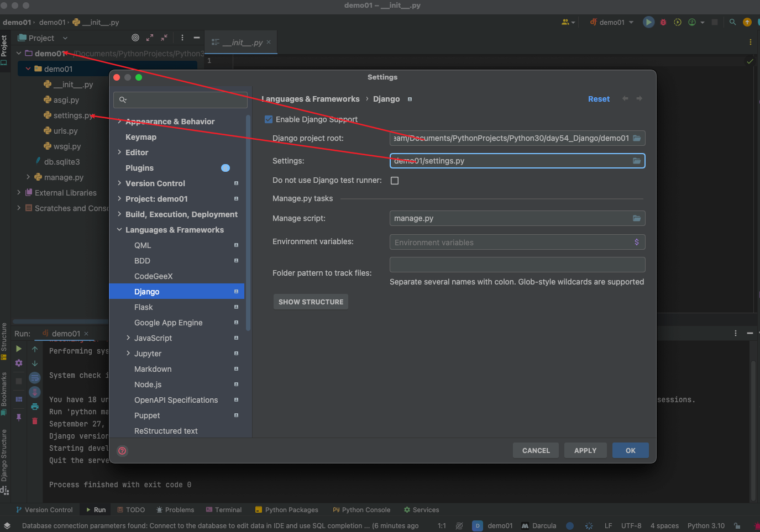Image resolution: width=760 pixels, height=532 pixels.
Task: Toggle soft-wrap in the Run console
Action: click(35, 378)
